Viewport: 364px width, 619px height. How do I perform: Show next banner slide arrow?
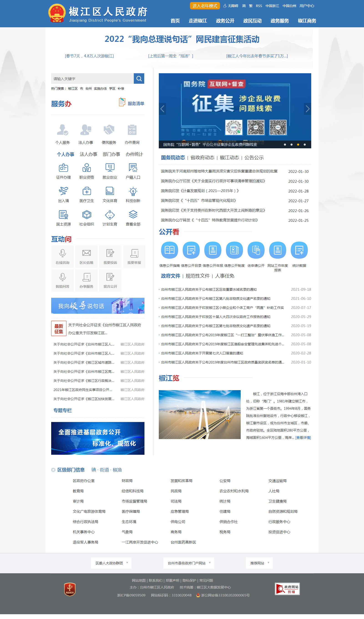pos(308,109)
